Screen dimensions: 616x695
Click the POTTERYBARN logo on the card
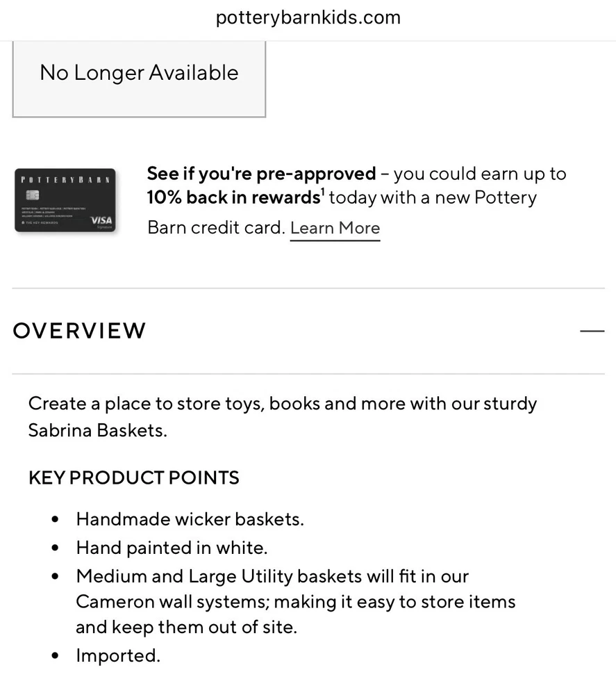tap(65, 179)
